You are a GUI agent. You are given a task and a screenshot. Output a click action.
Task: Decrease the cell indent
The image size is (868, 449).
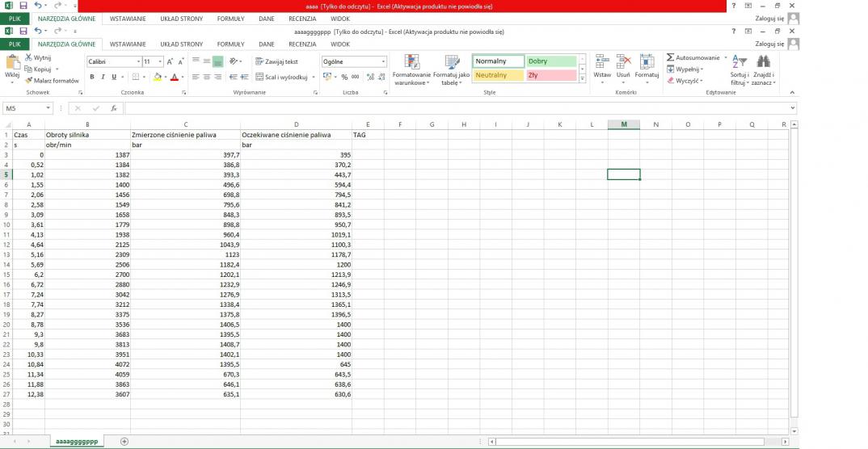233,77
